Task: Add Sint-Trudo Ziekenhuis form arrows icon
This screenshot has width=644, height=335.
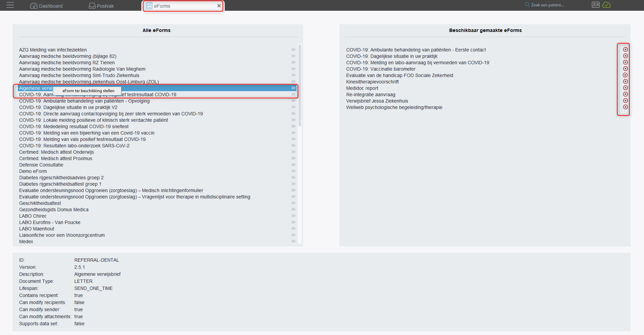Action: coord(293,75)
